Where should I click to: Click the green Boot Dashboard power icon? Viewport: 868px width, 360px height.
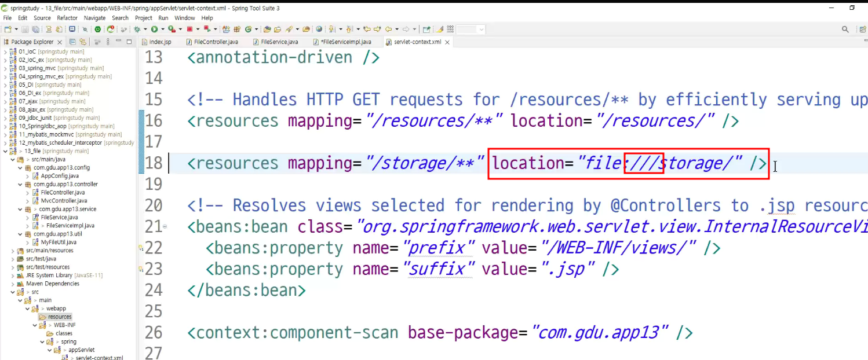[97, 29]
